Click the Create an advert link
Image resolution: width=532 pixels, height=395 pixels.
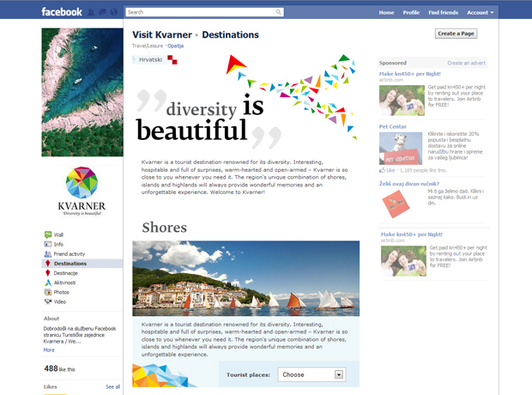tap(467, 63)
